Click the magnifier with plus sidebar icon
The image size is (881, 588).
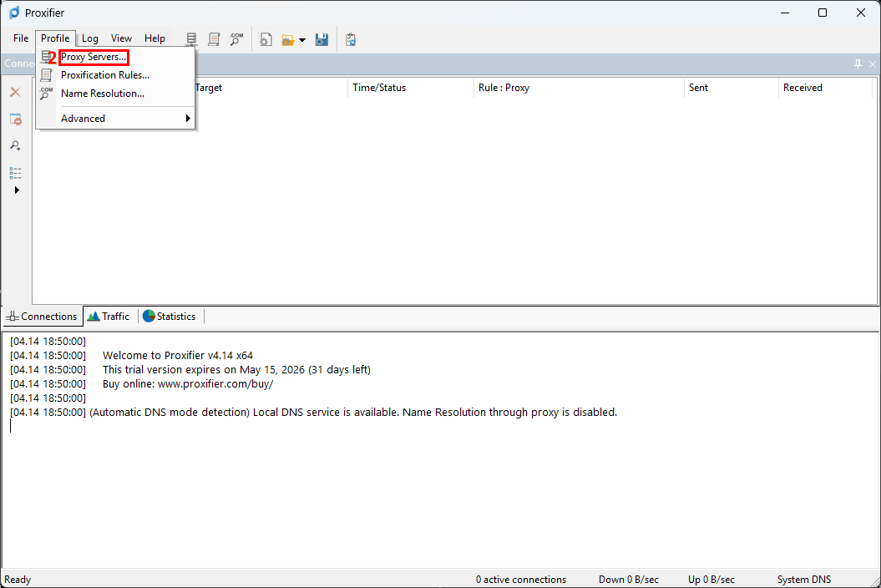pos(15,145)
